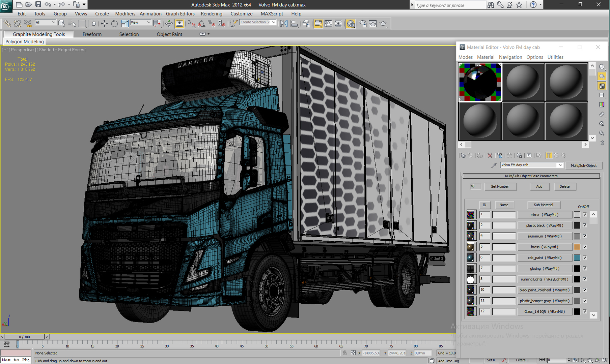Viewport: 610px width, 364px height.
Task: Open the Graph Editors menu
Action: [180, 14]
